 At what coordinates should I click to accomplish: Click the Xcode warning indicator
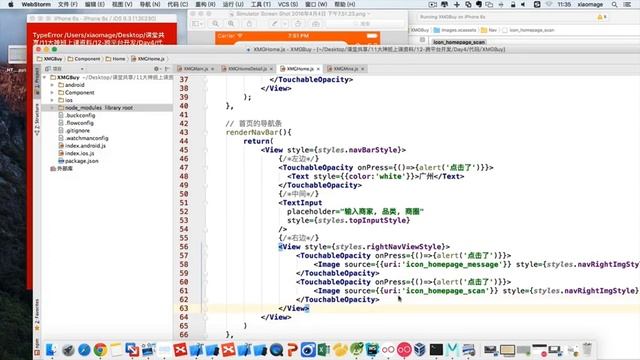tap(601, 17)
